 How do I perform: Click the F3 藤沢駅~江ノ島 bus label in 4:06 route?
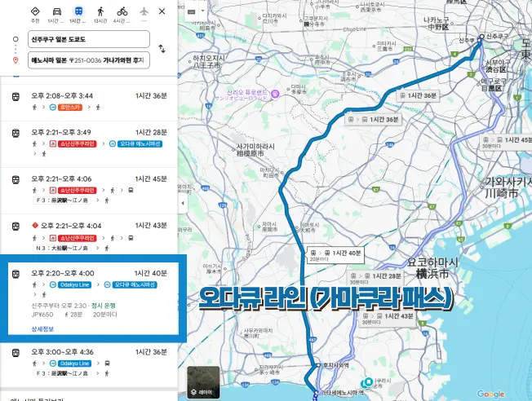click(62, 200)
